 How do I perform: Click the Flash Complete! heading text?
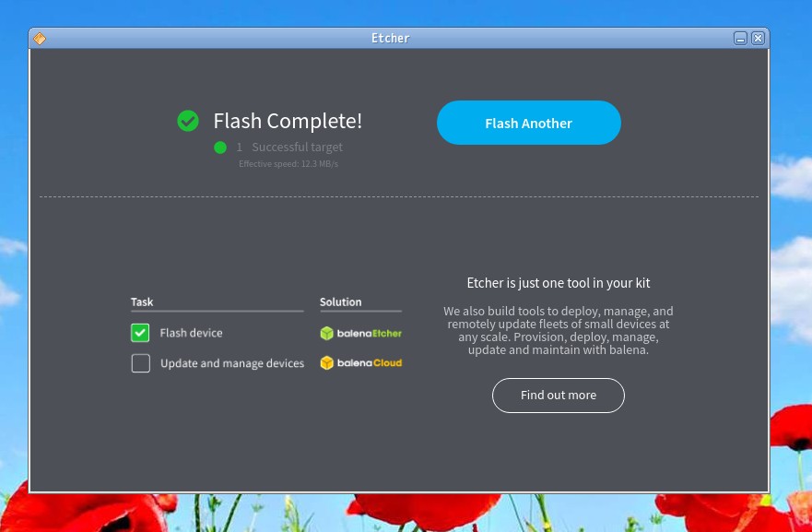[x=288, y=121]
